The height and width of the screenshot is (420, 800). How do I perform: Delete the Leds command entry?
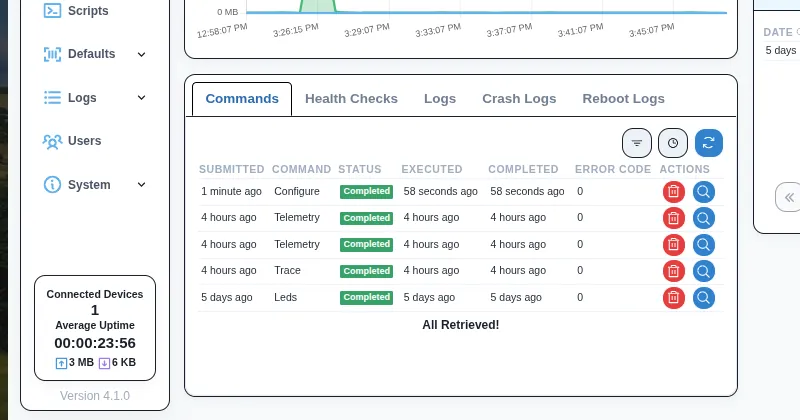point(674,297)
